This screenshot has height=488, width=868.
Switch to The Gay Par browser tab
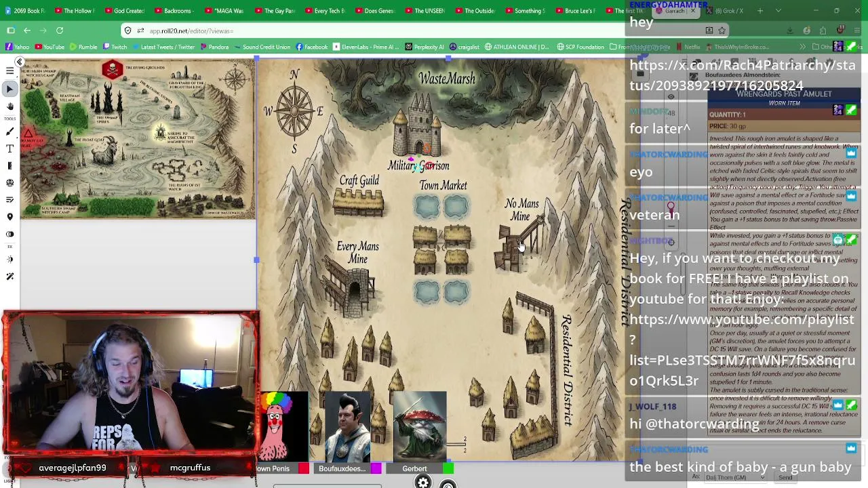tap(274, 11)
